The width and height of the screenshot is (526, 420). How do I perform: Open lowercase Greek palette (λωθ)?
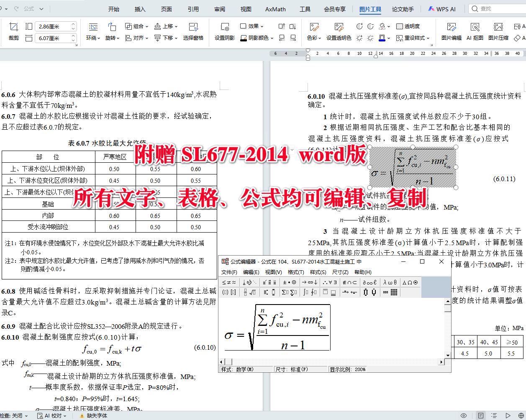click(x=390, y=282)
